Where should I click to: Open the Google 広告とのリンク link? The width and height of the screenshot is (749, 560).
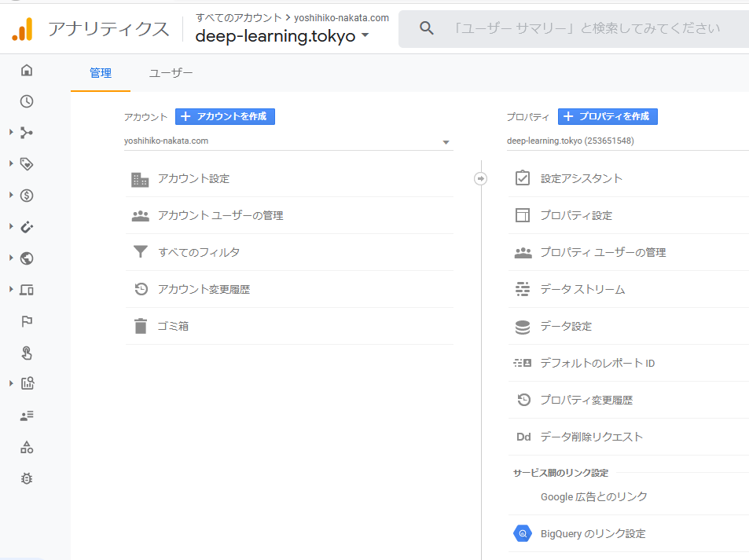tap(593, 496)
